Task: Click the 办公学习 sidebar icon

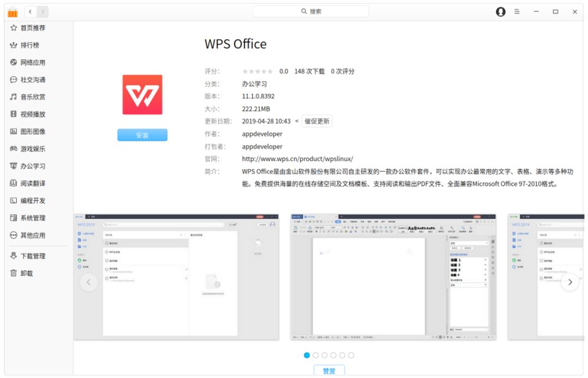Action: coord(14,165)
